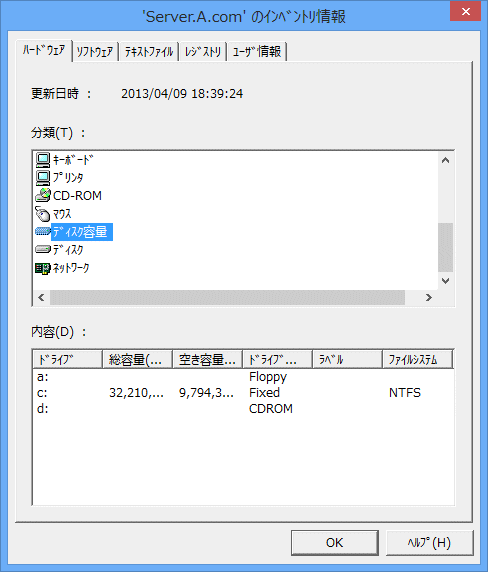Screen dimensions: 488x572
Task: Click the 9,794,3... free space cell
Action: coord(206,393)
